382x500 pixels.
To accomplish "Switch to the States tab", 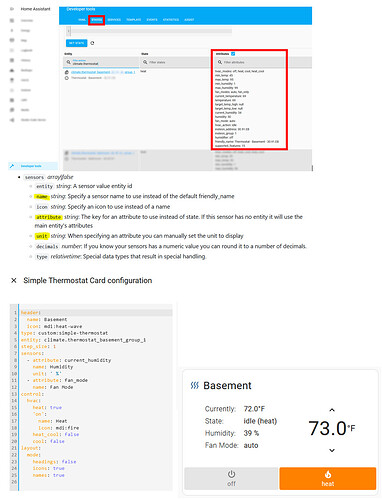I will tap(97, 20).
